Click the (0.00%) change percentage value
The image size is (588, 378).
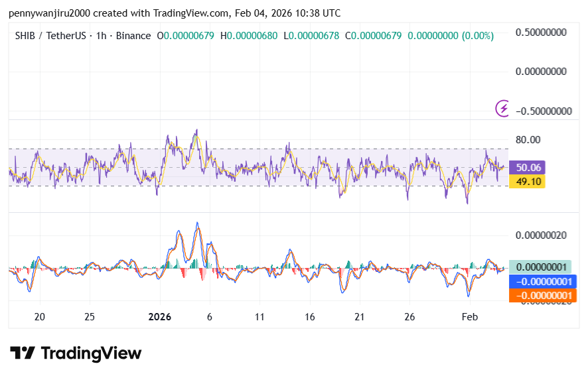pyautogui.click(x=477, y=36)
